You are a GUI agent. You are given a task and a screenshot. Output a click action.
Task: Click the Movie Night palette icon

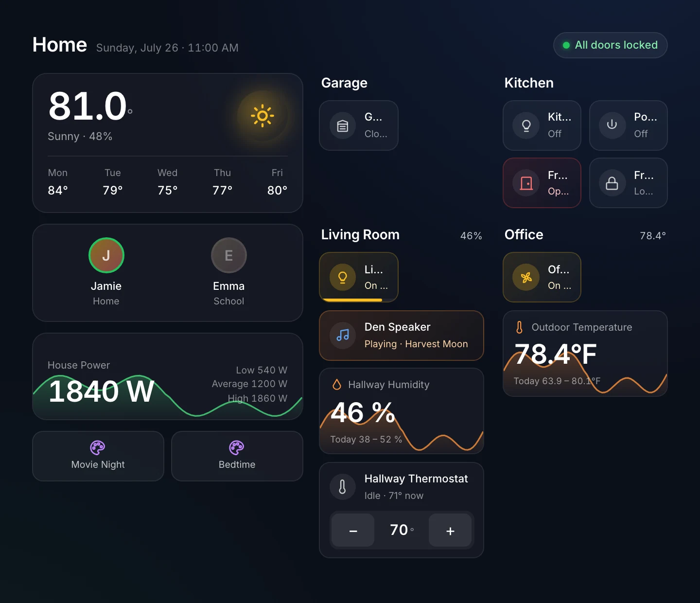click(98, 447)
